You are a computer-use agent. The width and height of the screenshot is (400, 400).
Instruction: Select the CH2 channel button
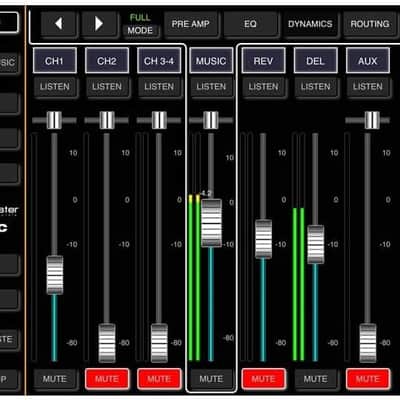(x=107, y=60)
